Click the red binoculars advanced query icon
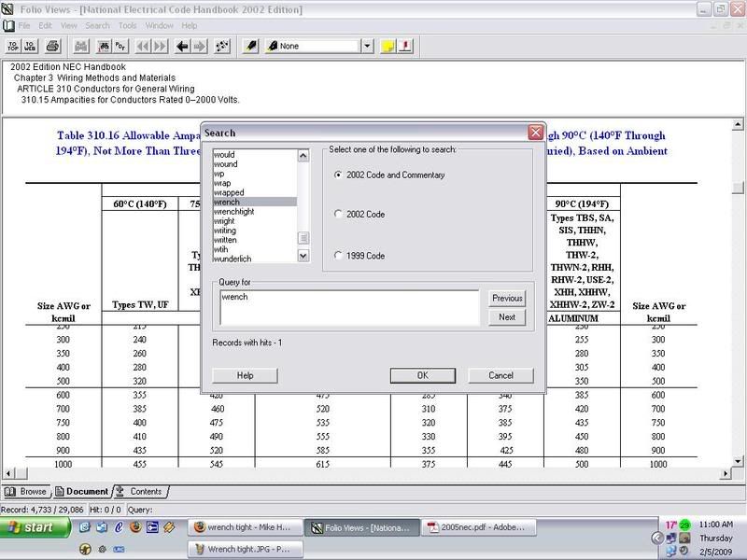The height and width of the screenshot is (560, 747). coord(104,46)
